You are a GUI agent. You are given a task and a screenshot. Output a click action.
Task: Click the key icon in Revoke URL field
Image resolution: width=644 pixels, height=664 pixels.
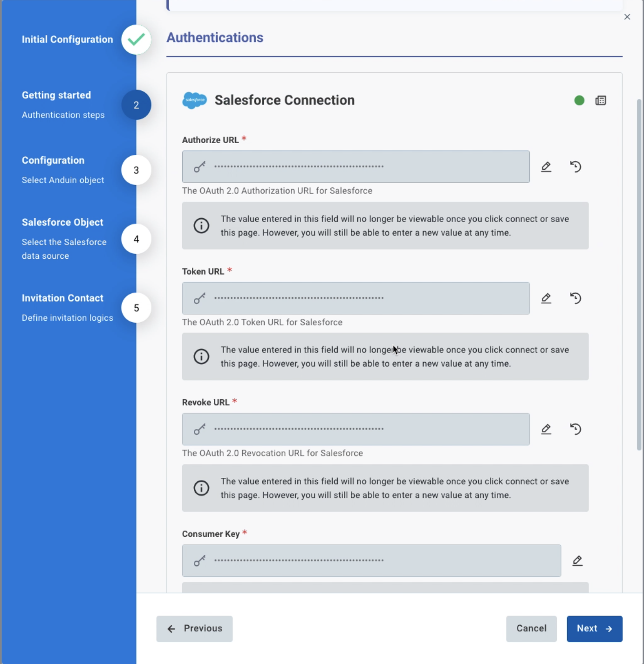199,429
